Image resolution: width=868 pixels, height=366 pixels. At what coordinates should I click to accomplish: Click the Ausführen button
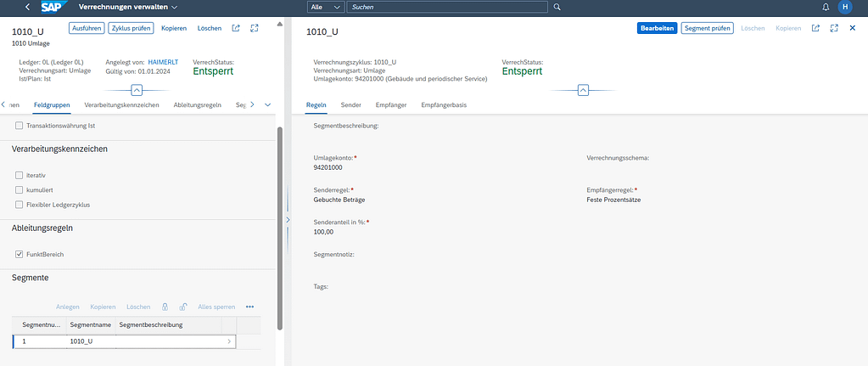[87, 28]
